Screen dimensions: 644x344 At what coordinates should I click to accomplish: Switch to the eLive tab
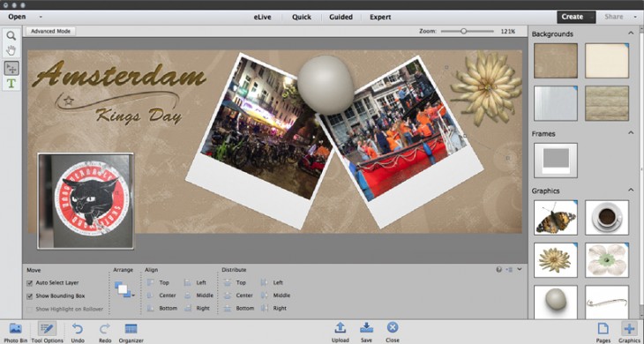[x=262, y=18]
